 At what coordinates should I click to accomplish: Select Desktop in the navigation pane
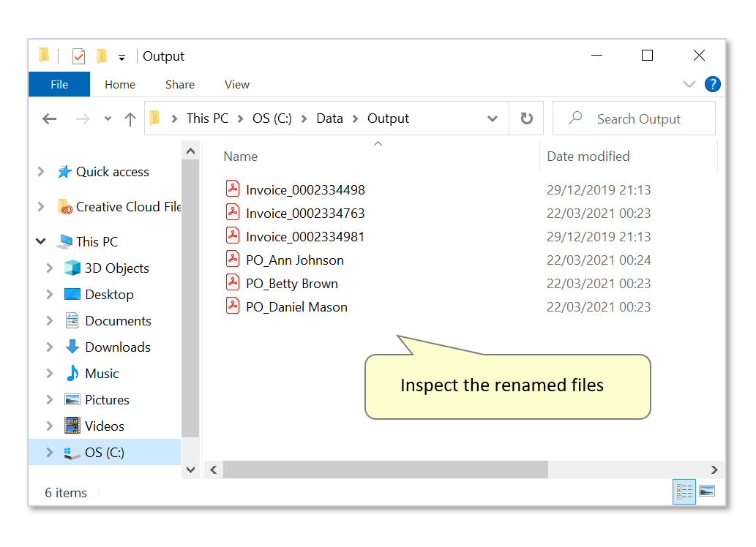[x=110, y=295]
